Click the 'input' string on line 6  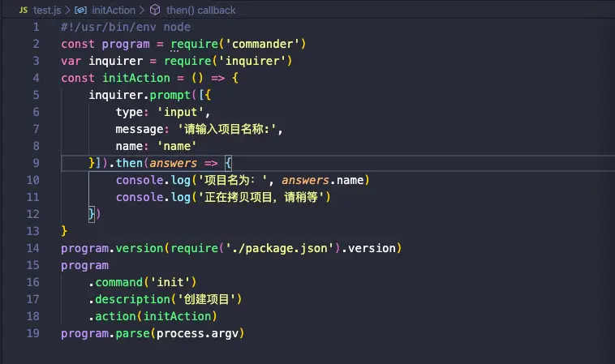click(180, 112)
